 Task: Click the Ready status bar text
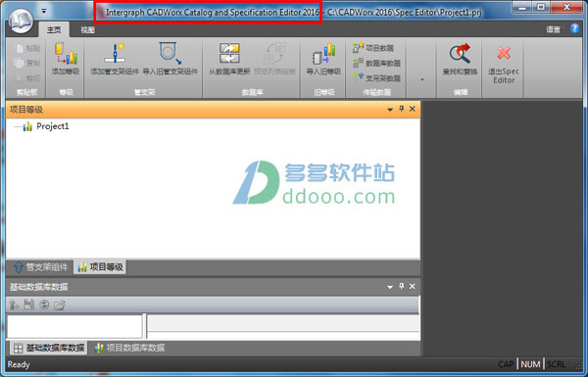pos(19,364)
